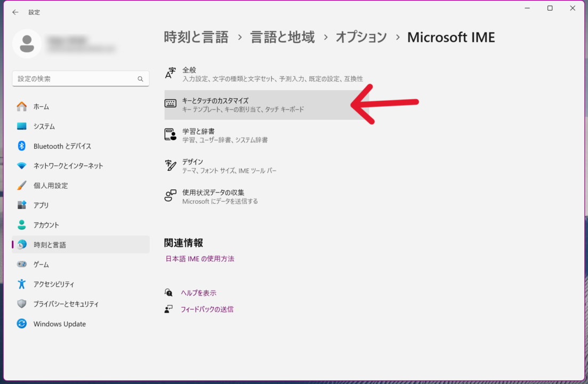Open 使用状況データの収集 title
The image size is (588, 384).
tap(213, 193)
